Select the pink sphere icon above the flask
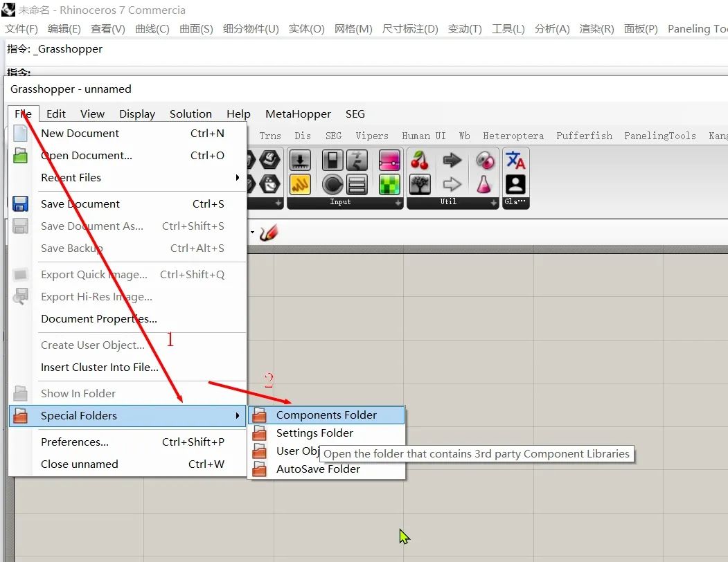 coord(485,161)
